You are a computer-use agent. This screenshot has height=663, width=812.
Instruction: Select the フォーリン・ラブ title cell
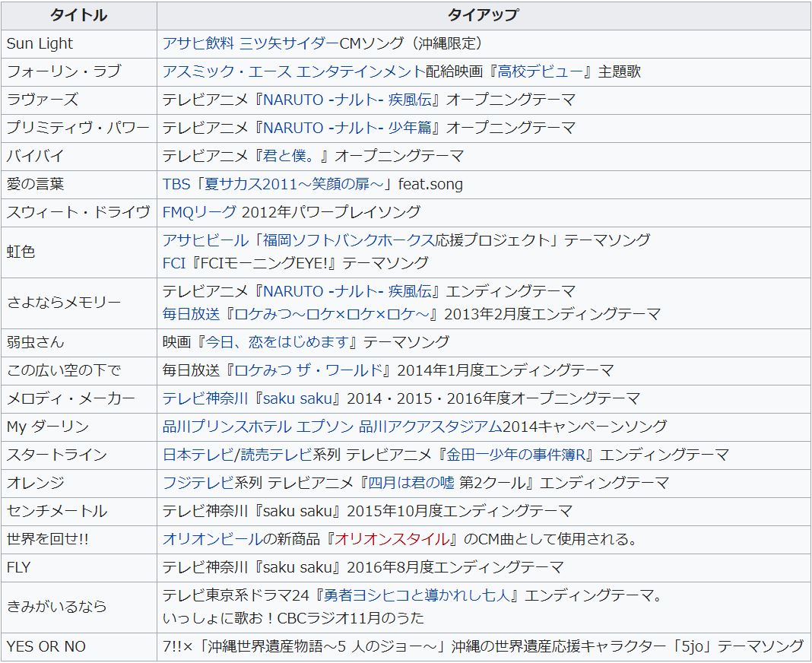click(x=79, y=71)
